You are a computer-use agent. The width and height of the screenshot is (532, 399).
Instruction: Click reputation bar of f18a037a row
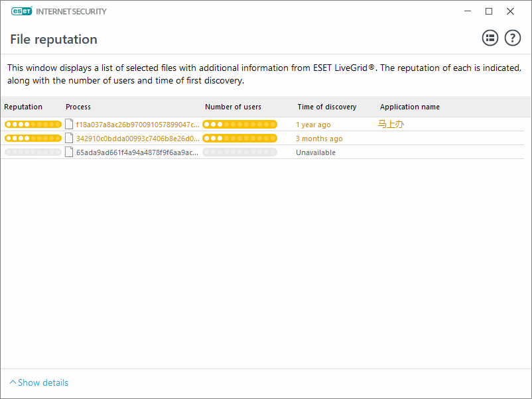click(x=33, y=125)
